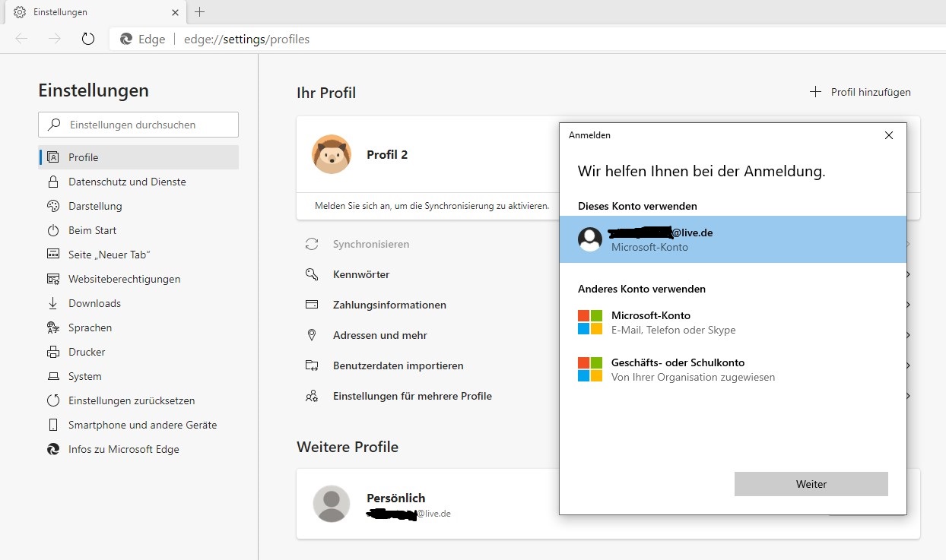Click the Zahlungsinformationen card icon
Screen dimensions: 946x560
[x=312, y=305]
